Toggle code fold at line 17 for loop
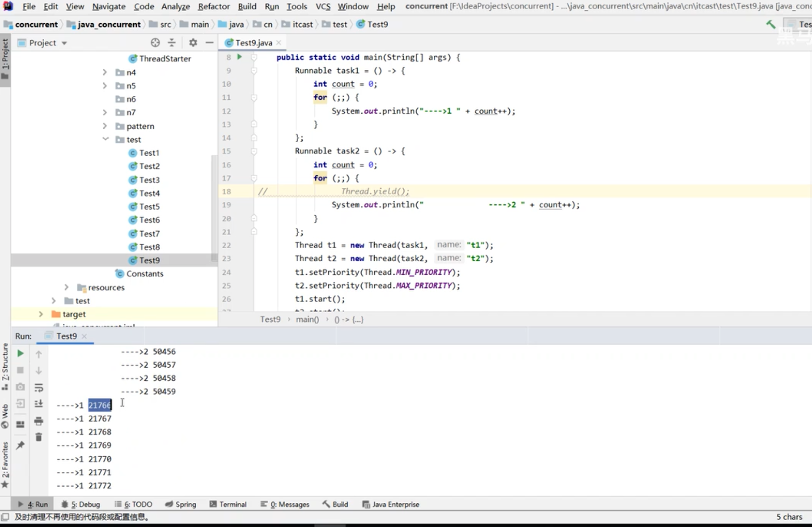The width and height of the screenshot is (812, 527). 254,178
